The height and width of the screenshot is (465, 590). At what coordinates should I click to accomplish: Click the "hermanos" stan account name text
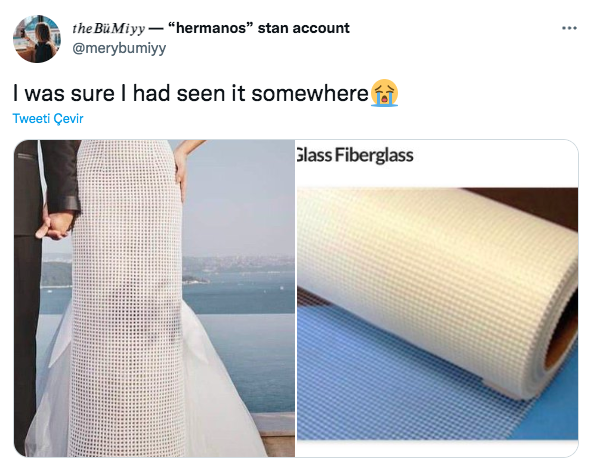[259, 28]
